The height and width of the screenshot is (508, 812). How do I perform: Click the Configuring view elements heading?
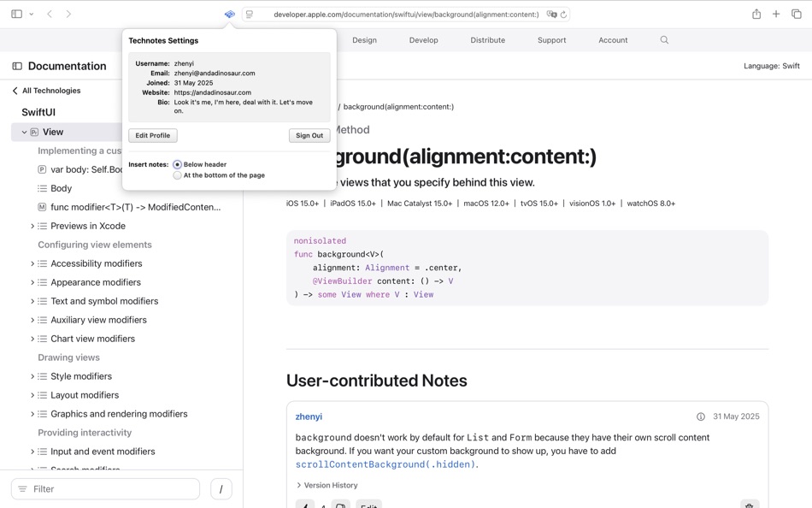point(95,245)
